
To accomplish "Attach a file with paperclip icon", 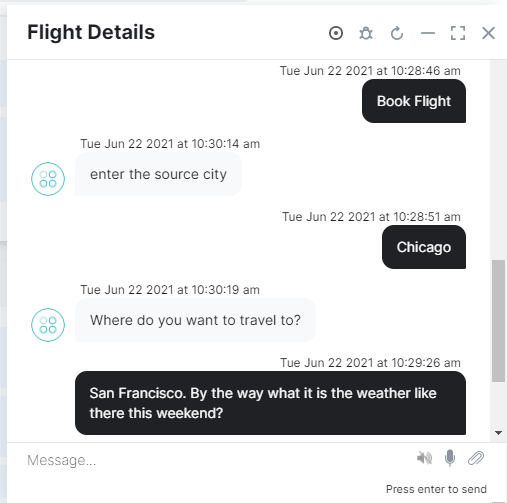I will 476,458.
